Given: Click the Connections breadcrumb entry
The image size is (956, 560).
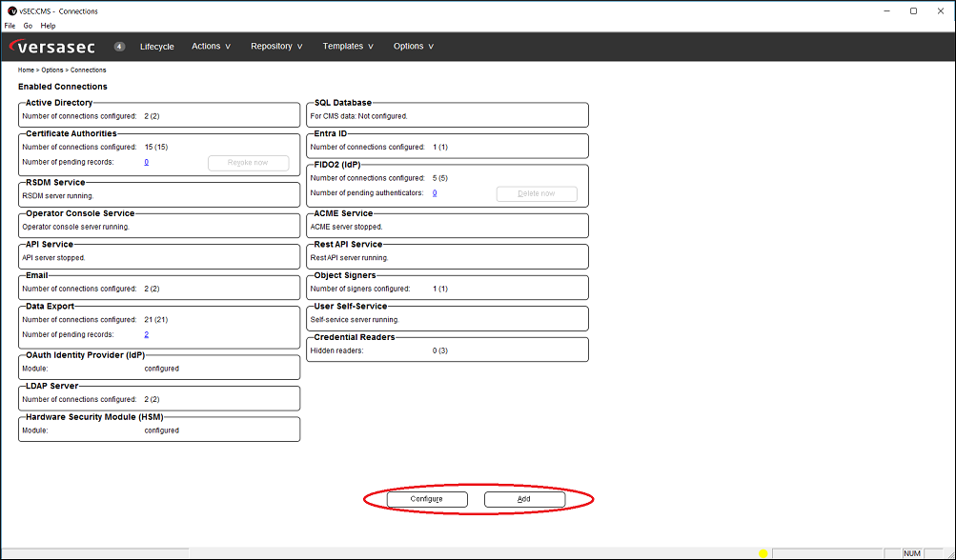Looking at the screenshot, I should 89,70.
